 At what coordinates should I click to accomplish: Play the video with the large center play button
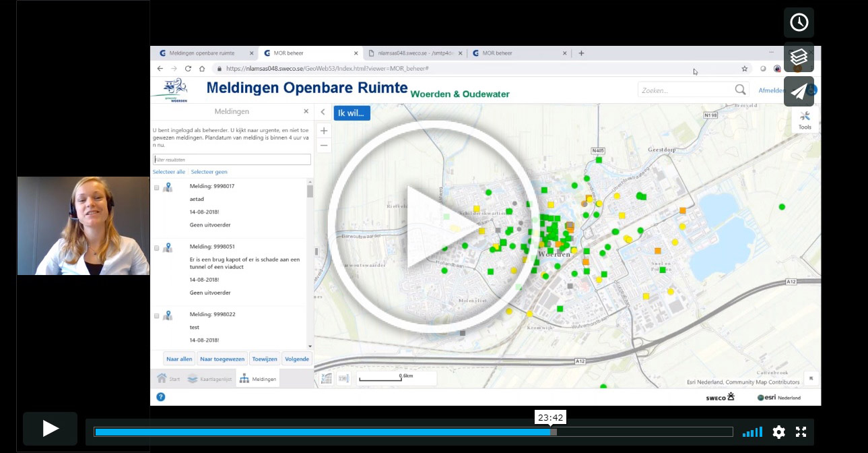[433, 227]
